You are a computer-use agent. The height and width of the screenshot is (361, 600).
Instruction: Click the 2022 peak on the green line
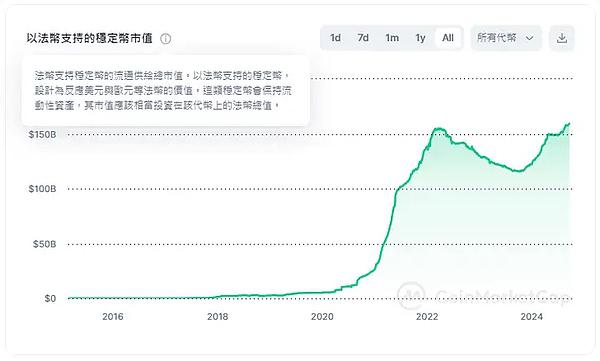click(439, 129)
